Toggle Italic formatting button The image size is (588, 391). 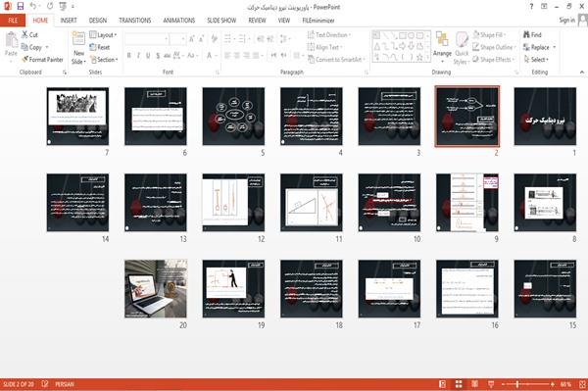pyautogui.click(x=138, y=56)
